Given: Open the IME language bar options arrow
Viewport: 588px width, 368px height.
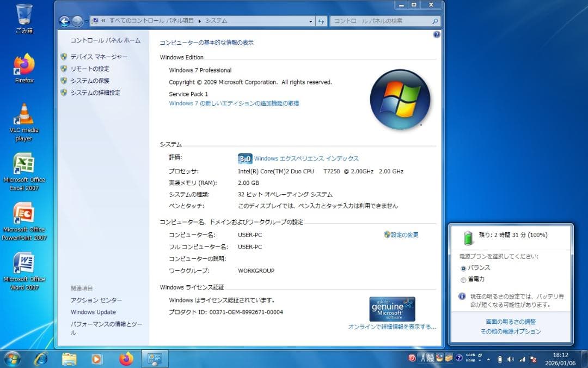Looking at the screenshot, I should point(480,360).
